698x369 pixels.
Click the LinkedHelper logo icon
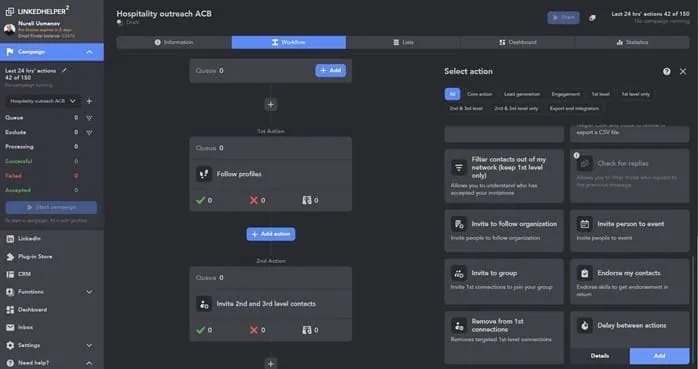click(x=9, y=12)
